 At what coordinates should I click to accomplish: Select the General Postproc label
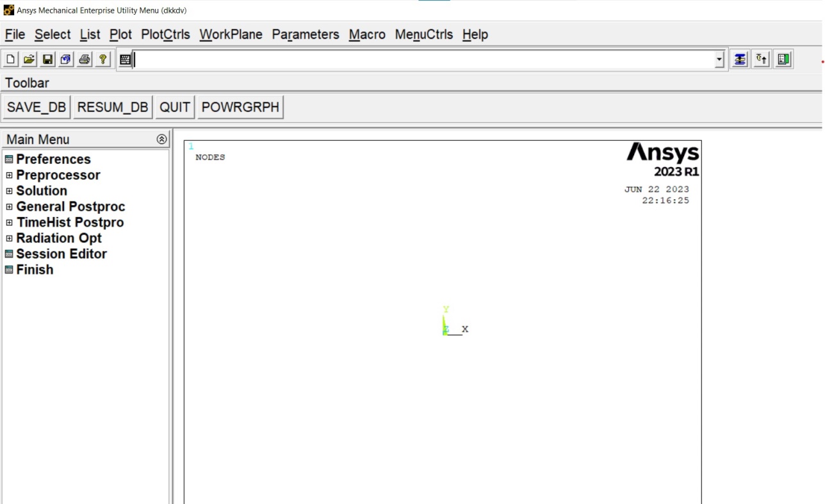coord(70,207)
